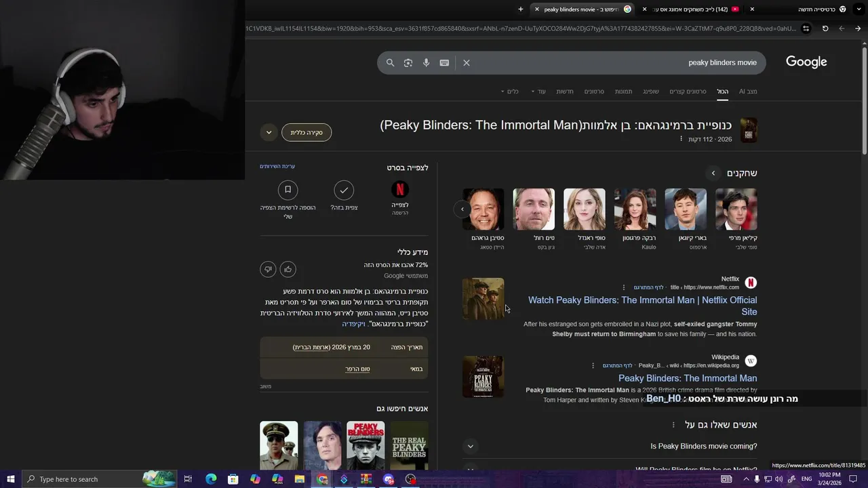Give the movie a thumbs down
Viewport: 868px width, 488px height.
click(268, 269)
